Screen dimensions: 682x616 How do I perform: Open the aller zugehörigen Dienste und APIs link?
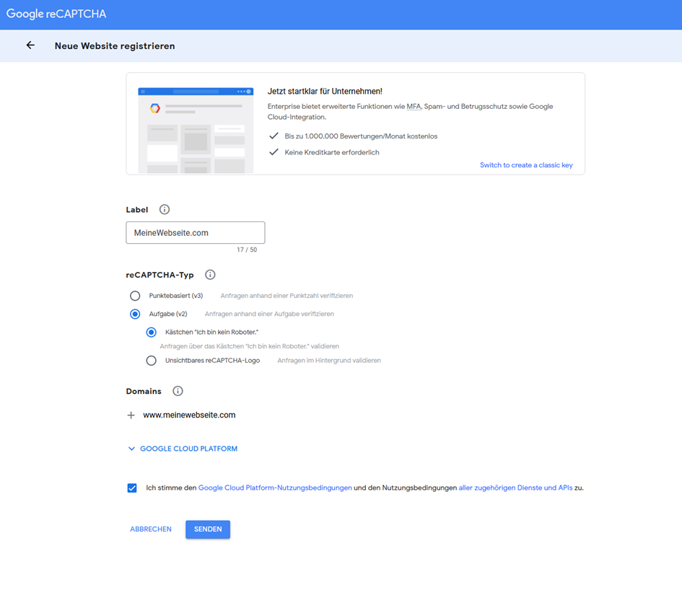pyautogui.click(x=515, y=488)
